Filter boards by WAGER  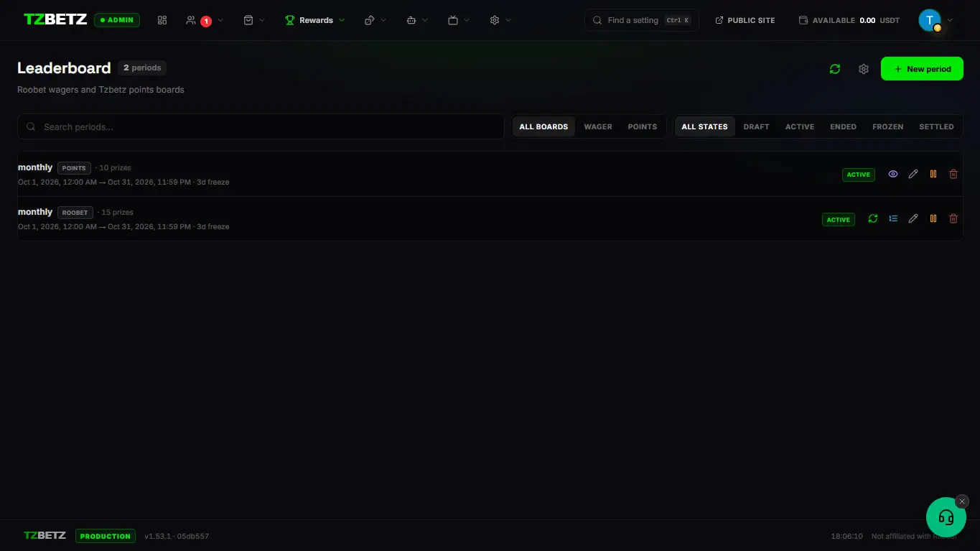coord(598,126)
